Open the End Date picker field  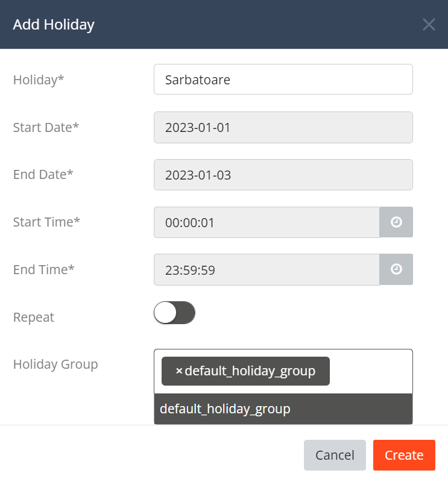(x=283, y=175)
